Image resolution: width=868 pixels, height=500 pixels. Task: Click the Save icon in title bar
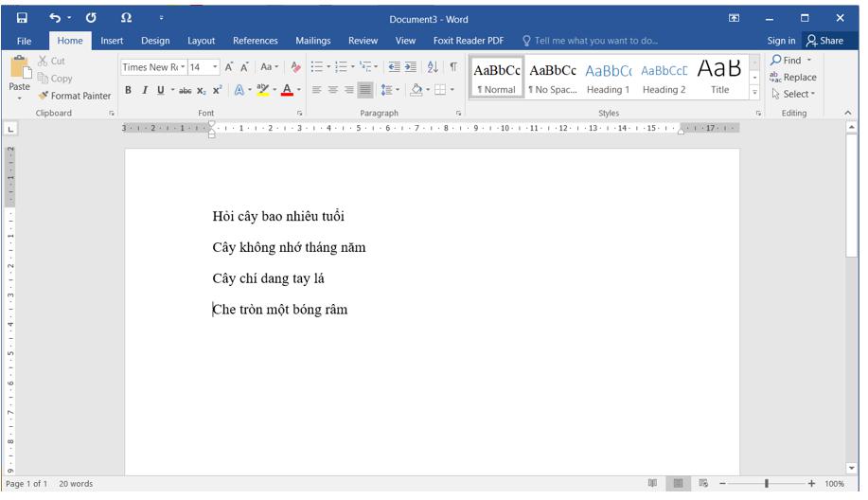coord(22,18)
